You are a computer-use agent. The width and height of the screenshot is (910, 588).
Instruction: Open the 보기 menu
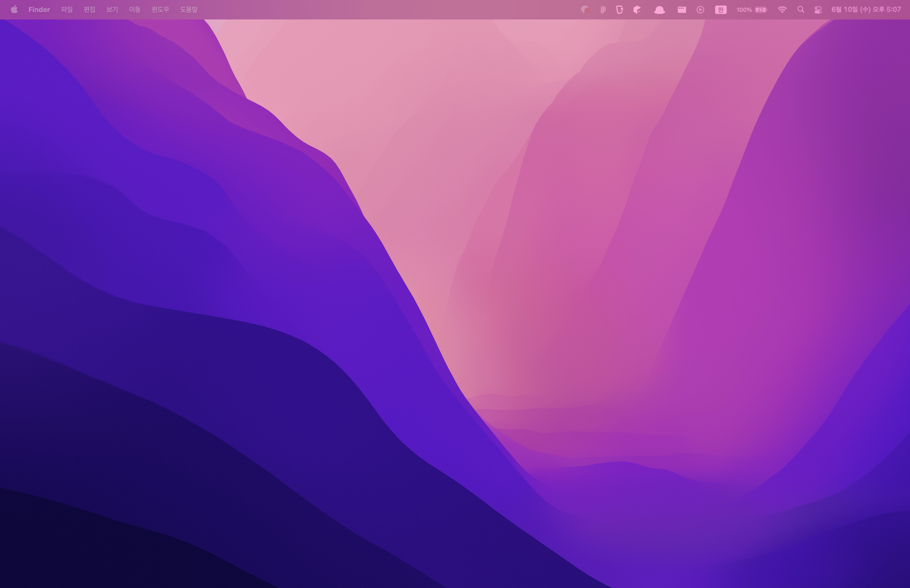pyautogui.click(x=112, y=9)
